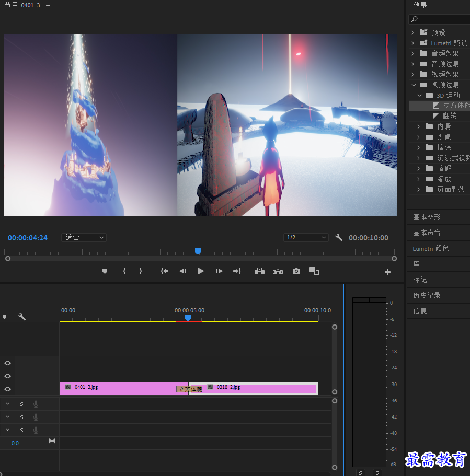
Task: Enable voice-over record on third audio track
Action: click(x=36, y=430)
